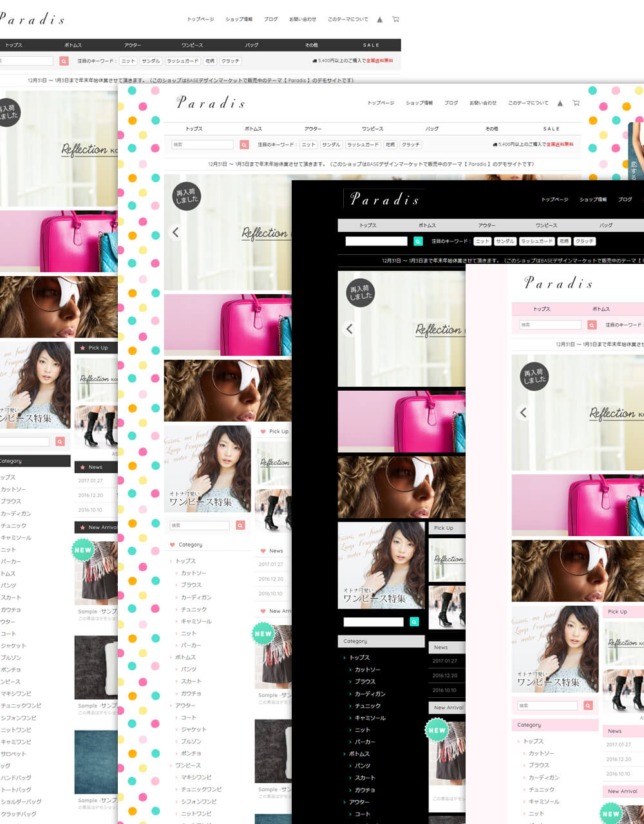The width and height of the screenshot is (644, 824).
Task: Expand ワンピース category in the polka-dot theme sidebar
Action: (x=188, y=765)
